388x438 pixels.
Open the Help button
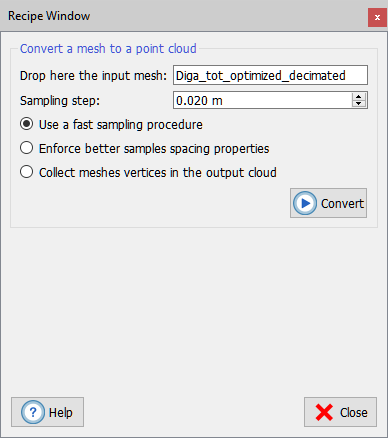47,412
